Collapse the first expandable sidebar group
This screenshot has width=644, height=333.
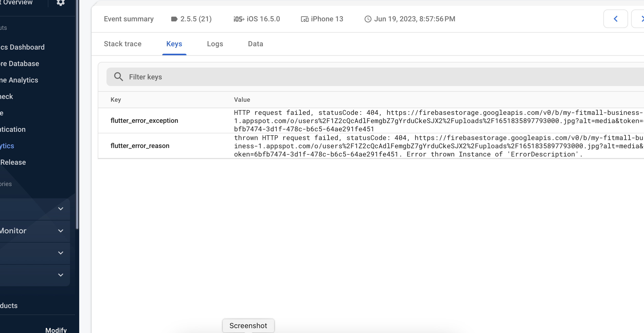point(60,209)
